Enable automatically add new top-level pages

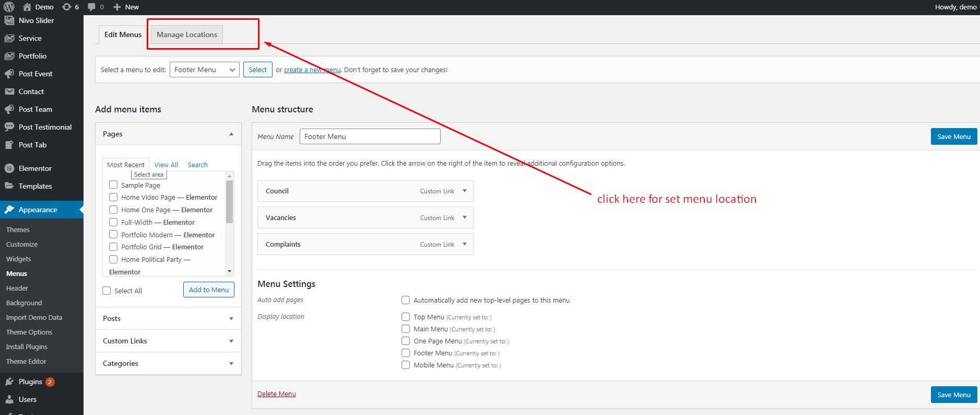click(x=406, y=300)
